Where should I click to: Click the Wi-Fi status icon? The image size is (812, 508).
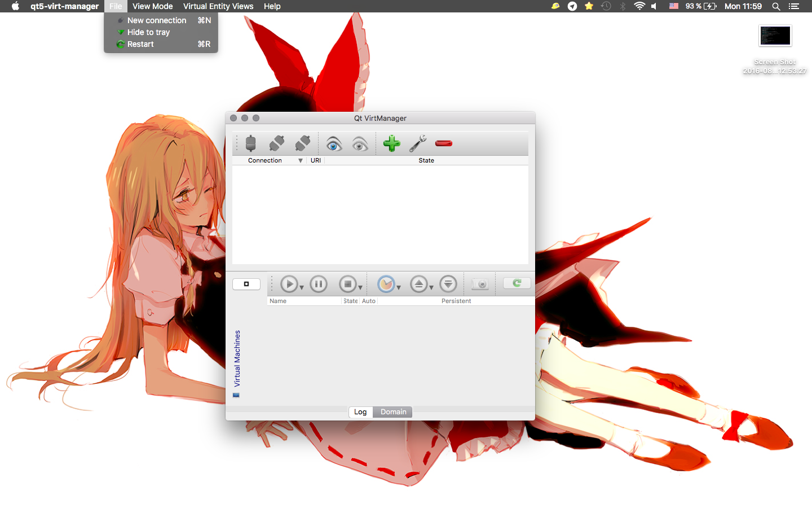pos(639,6)
